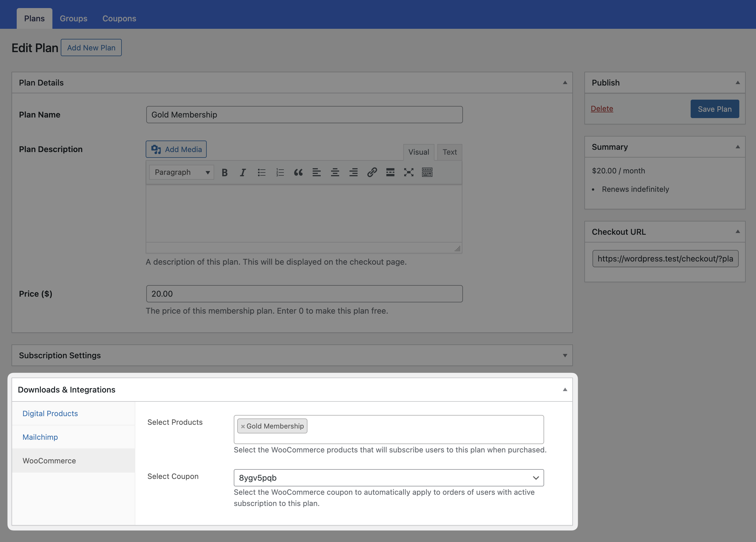Switch editor to Text mode
Viewport: 756px width, 542px height.
tap(450, 152)
